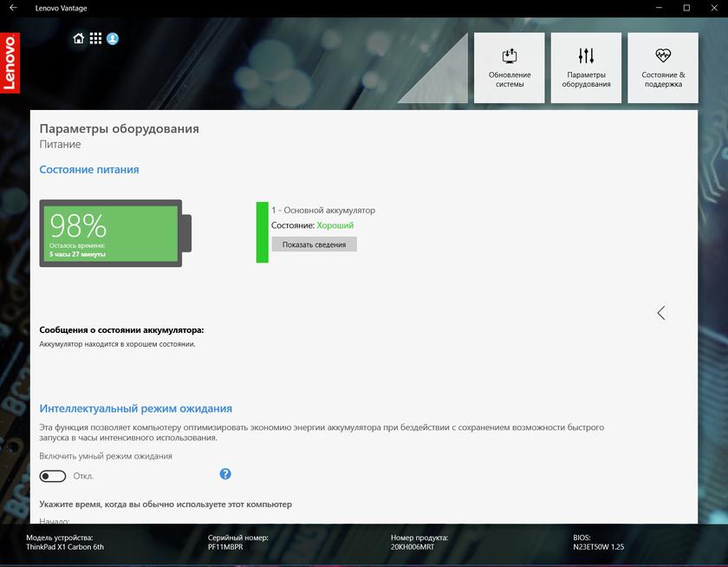Open the Состояние & поддержка tile

[x=663, y=68]
